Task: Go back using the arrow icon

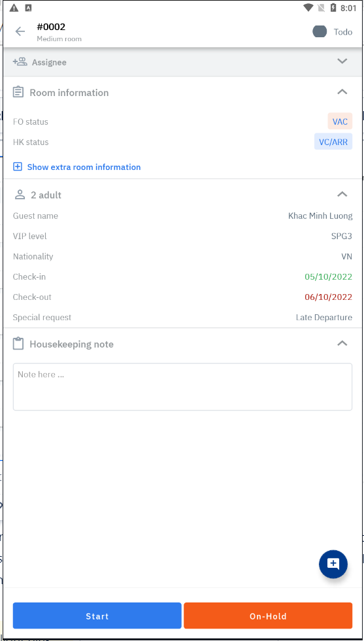Action: (20, 31)
